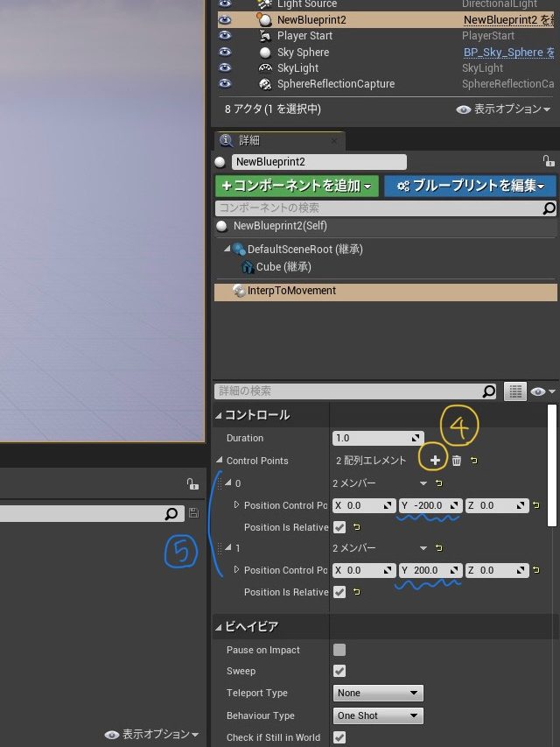The image size is (560, 747).
Task: Click the trash icon to clear Control Points
Action: (x=456, y=461)
